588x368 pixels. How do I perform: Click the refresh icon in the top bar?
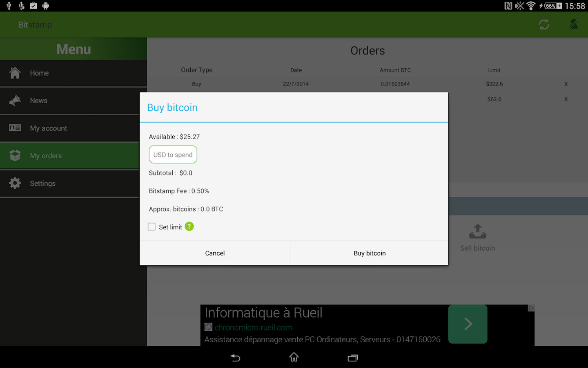(544, 25)
